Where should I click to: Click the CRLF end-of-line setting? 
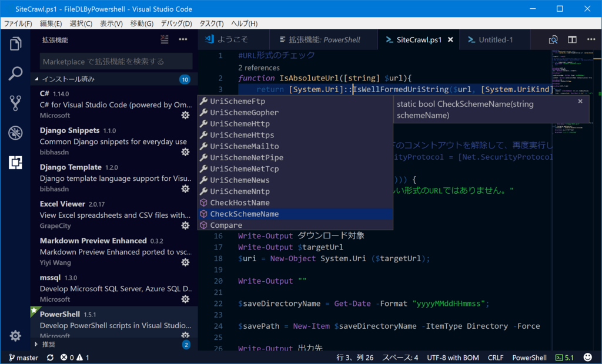[x=495, y=358]
